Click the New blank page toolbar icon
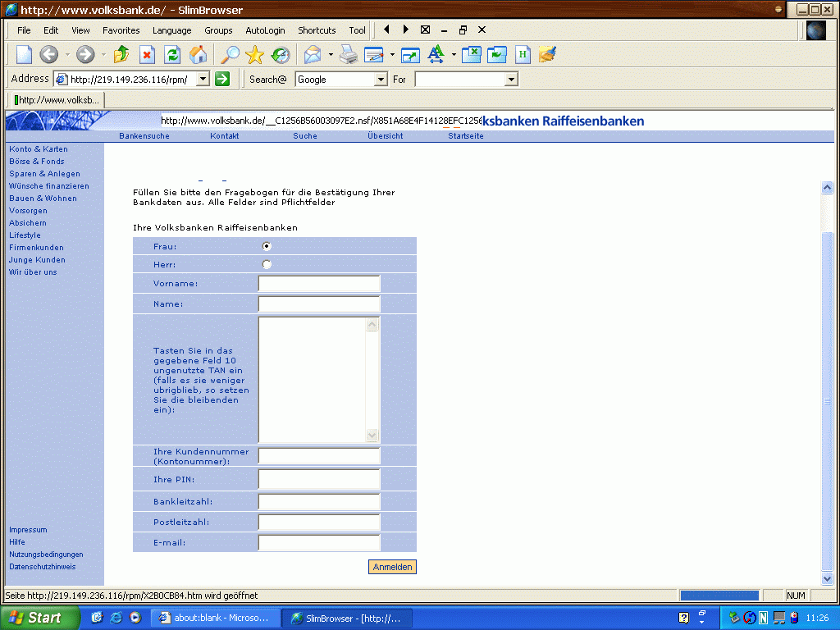Image resolution: width=840 pixels, height=630 pixels. pos(24,54)
